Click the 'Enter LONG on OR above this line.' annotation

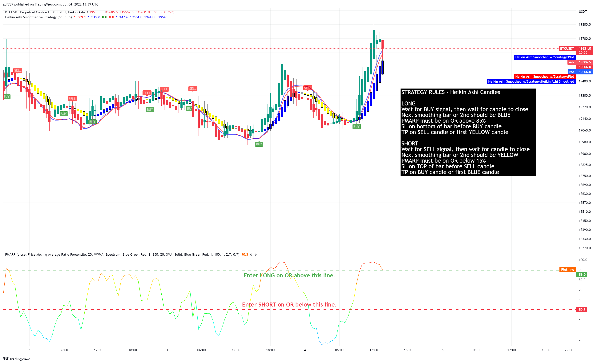(289, 275)
